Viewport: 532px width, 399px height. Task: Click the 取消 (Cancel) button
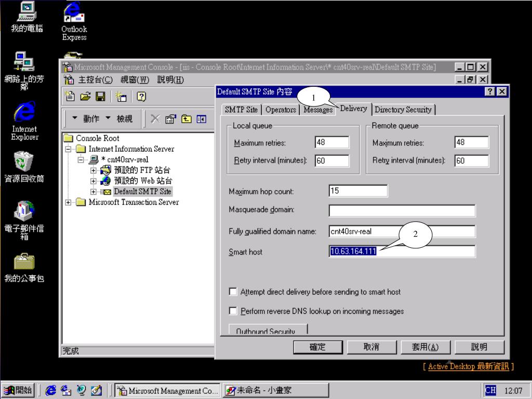[x=371, y=347]
